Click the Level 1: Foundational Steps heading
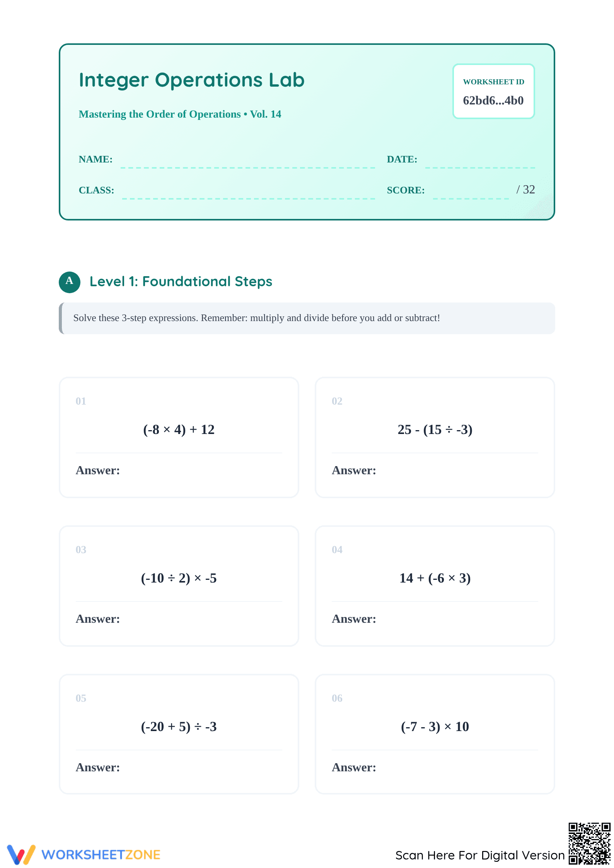The image size is (614, 868). click(x=181, y=282)
